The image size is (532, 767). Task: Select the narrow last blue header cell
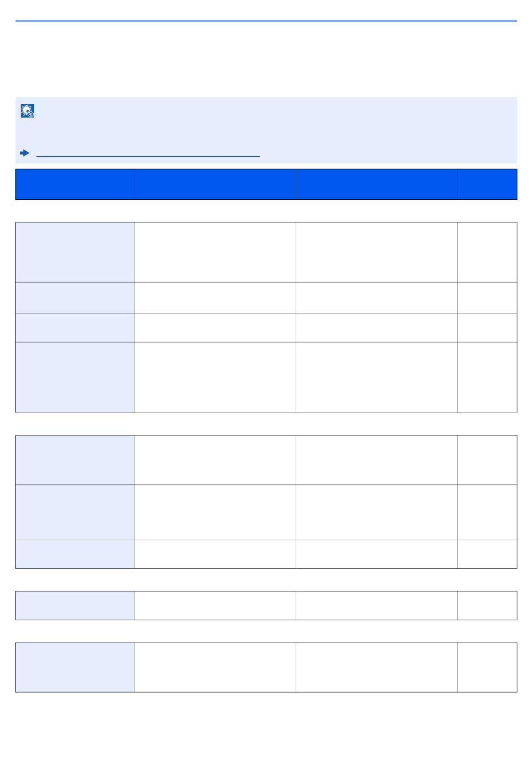click(x=487, y=184)
